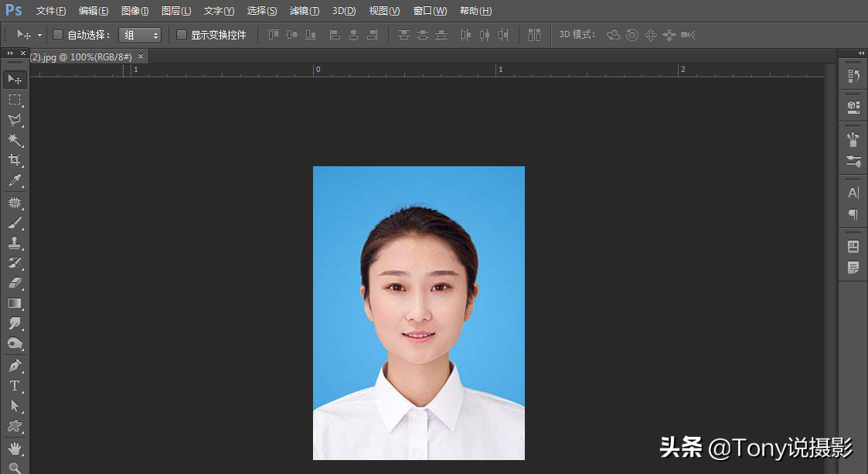Select the Clone Stamp tool

[x=15, y=243]
